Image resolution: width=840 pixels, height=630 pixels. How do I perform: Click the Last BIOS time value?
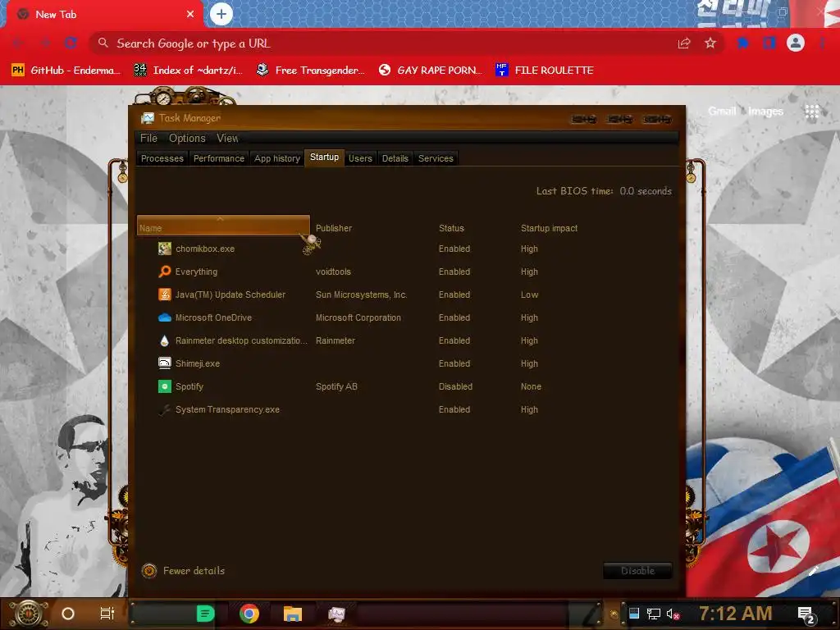tap(646, 191)
